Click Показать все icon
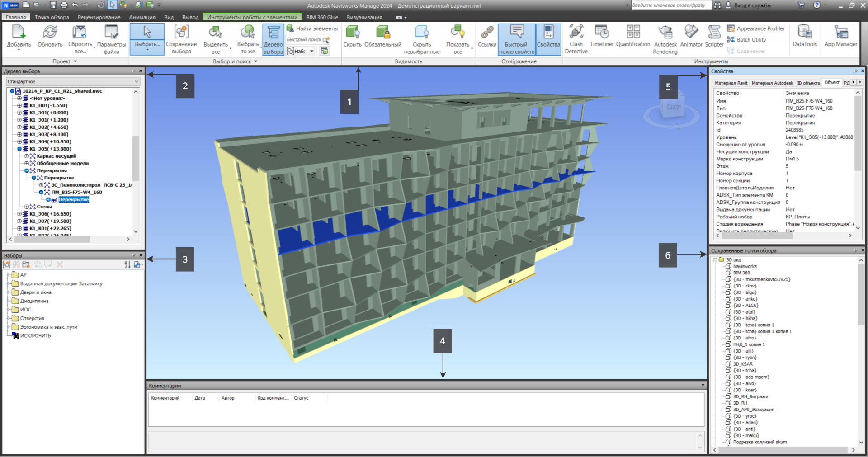 pos(458,32)
